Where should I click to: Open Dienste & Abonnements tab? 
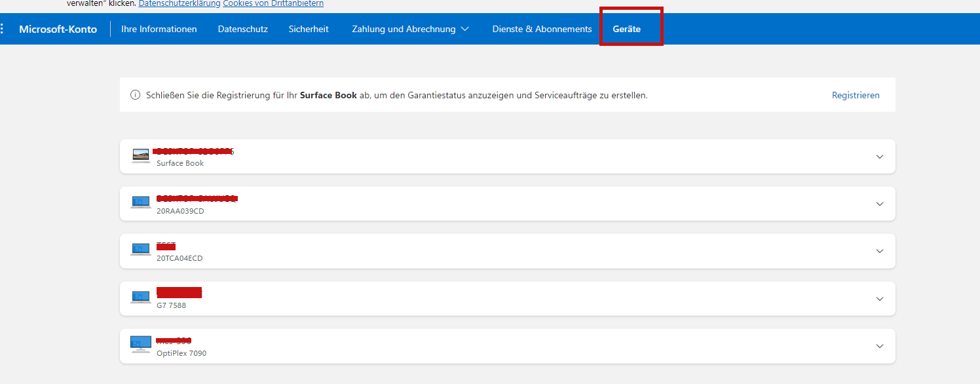pos(542,29)
